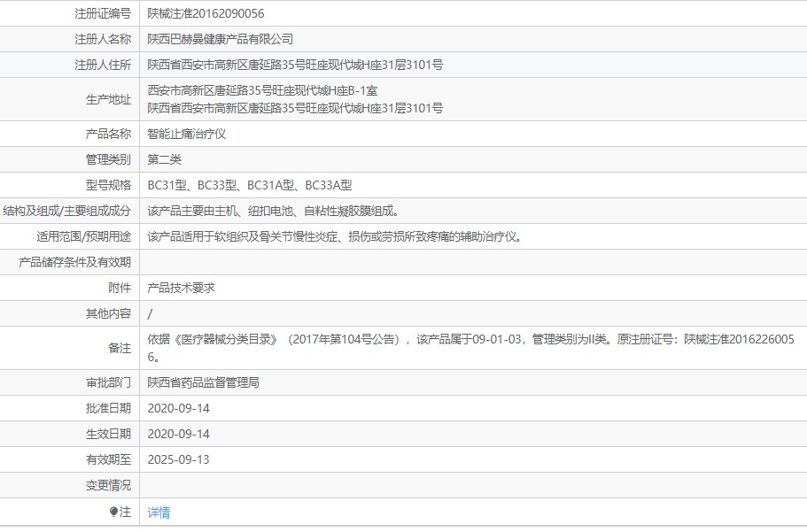Click the 注册人名称 label
This screenshot has width=807, height=532.
click(103, 39)
